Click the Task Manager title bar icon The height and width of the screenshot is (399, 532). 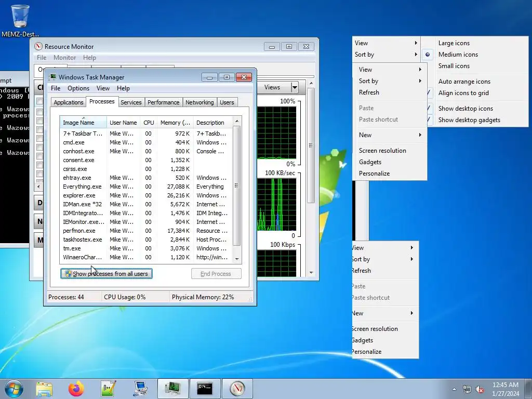click(x=52, y=77)
